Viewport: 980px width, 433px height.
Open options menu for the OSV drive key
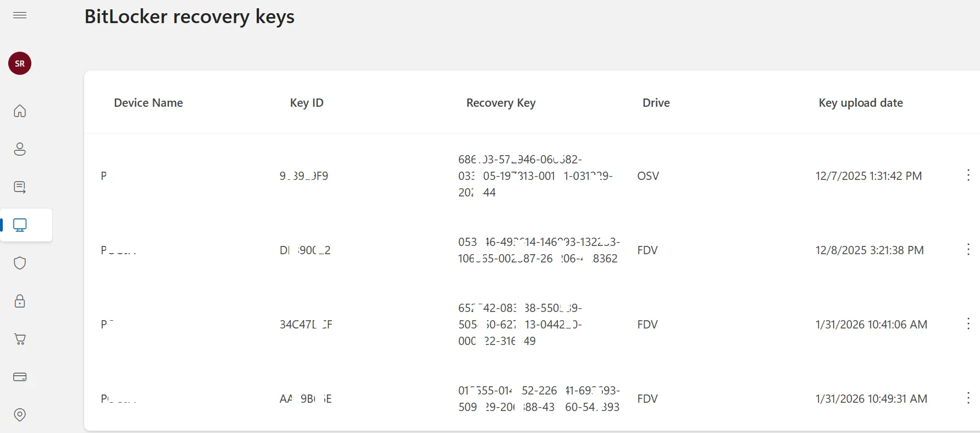tap(968, 176)
